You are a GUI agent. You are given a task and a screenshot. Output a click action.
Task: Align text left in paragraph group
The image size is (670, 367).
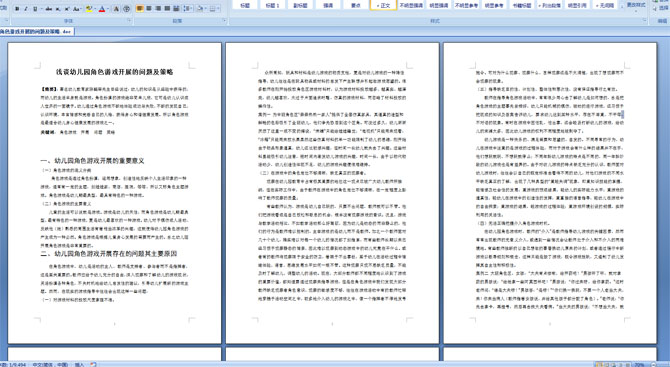click(140, 8)
